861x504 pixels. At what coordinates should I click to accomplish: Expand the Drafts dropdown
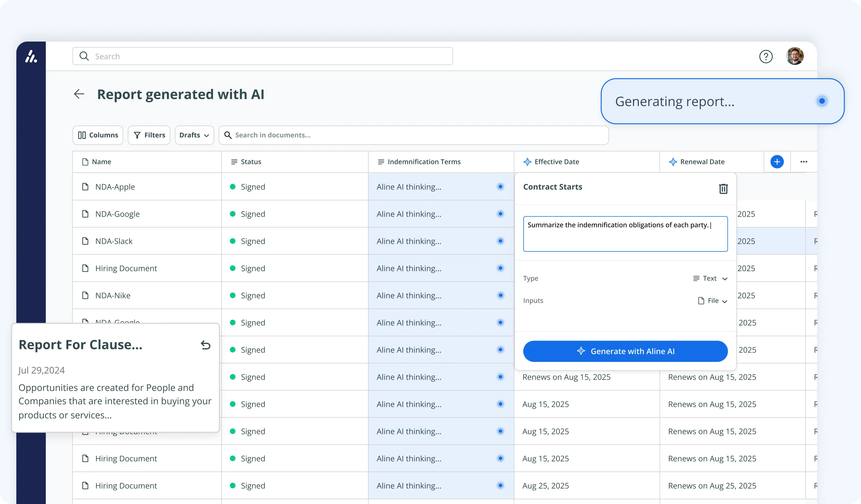point(194,135)
